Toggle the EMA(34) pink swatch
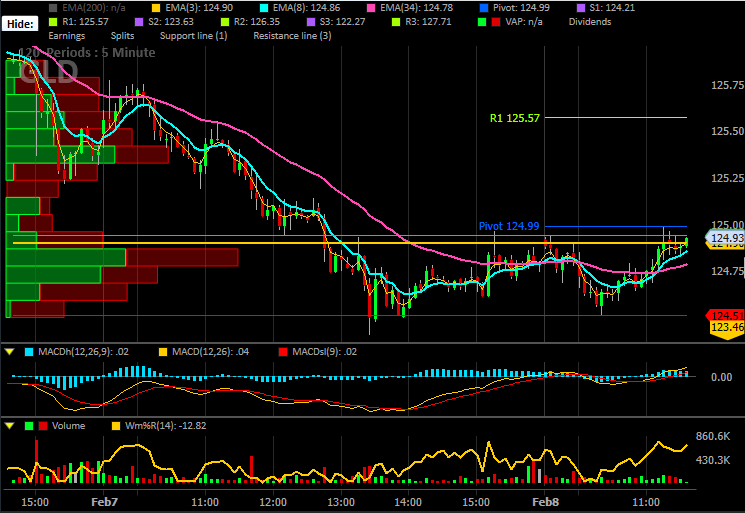The height and width of the screenshot is (513, 745). point(371,8)
